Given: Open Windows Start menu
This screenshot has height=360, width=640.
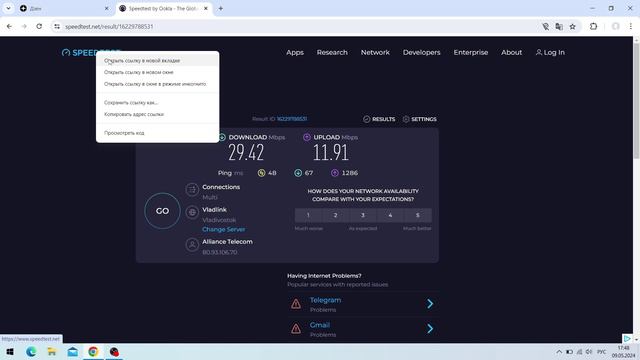Looking at the screenshot, I should click(x=10, y=352).
